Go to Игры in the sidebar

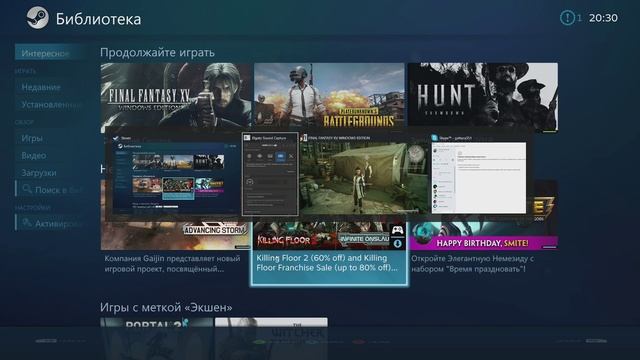[50, 138]
